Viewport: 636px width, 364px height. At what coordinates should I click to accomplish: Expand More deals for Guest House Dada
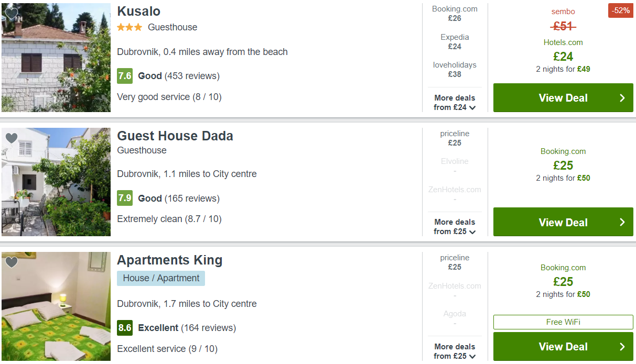[x=455, y=226]
